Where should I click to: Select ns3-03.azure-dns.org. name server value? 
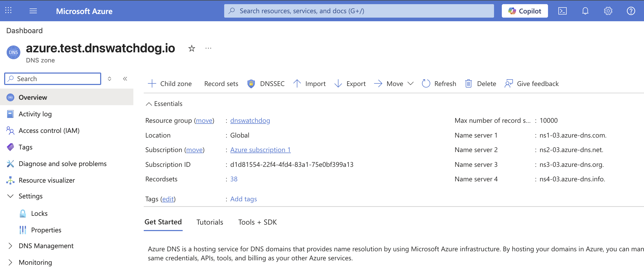coord(572,164)
